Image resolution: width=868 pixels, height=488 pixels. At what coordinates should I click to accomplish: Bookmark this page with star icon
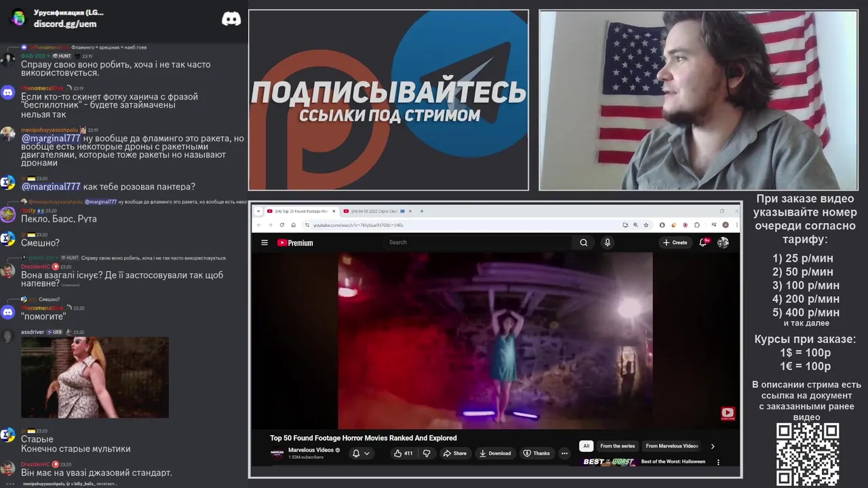646,225
